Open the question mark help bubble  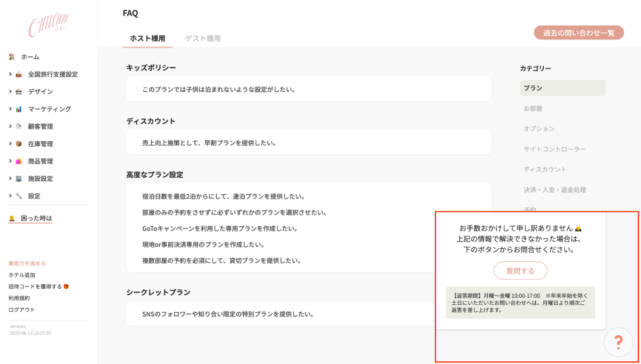(x=618, y=342)
